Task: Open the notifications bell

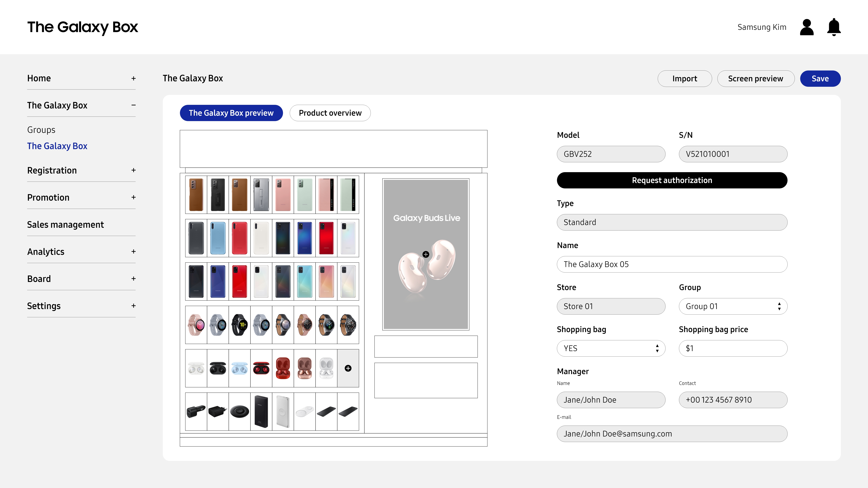Action: (834, 27)
